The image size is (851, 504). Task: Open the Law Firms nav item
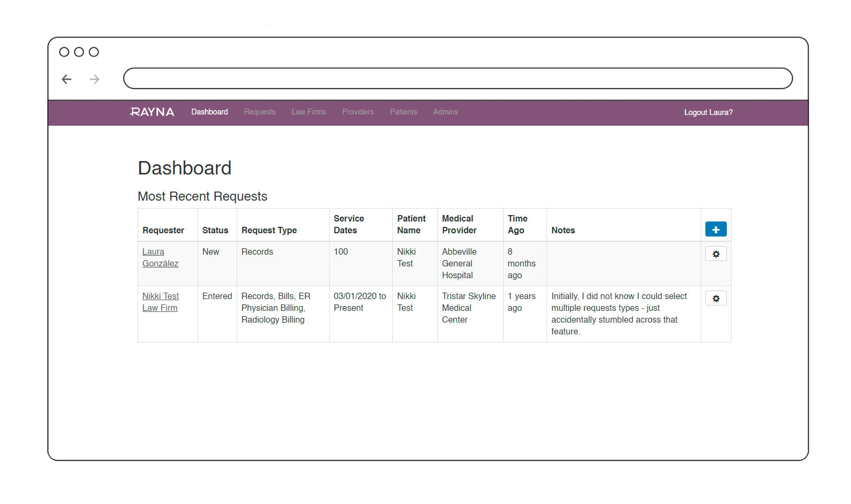(x=309, y=112)
